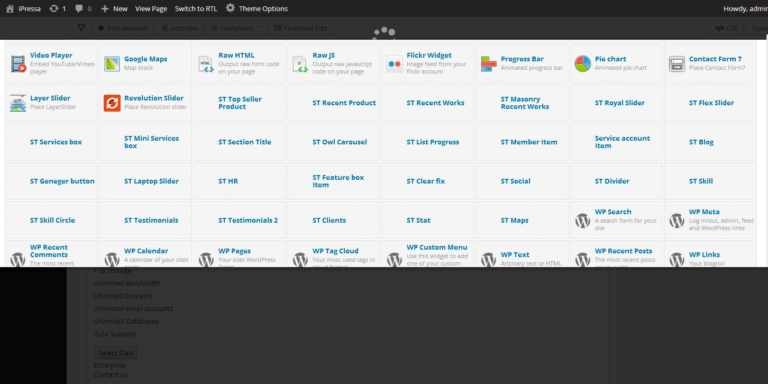Click the Frontend Edit button
The width and height of the screenshot is (768, 384).
tap(300, 28)
